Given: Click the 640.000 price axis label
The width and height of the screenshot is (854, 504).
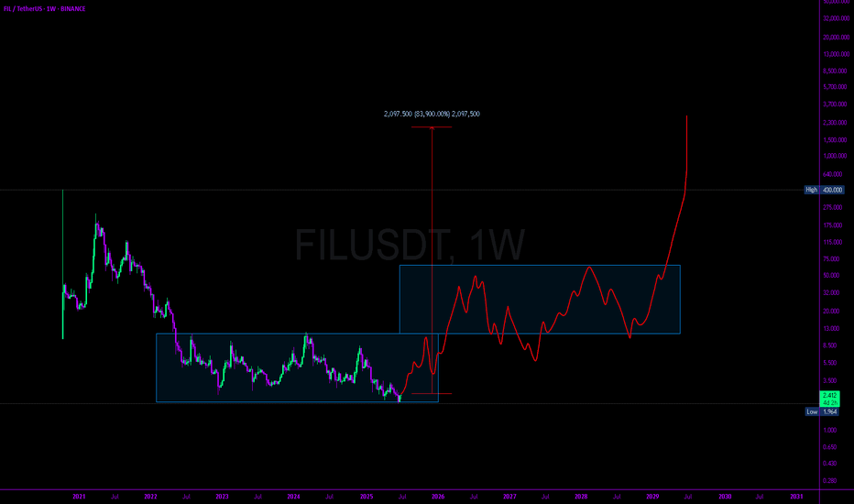Looking at the screenshot, I should (833, 174).
